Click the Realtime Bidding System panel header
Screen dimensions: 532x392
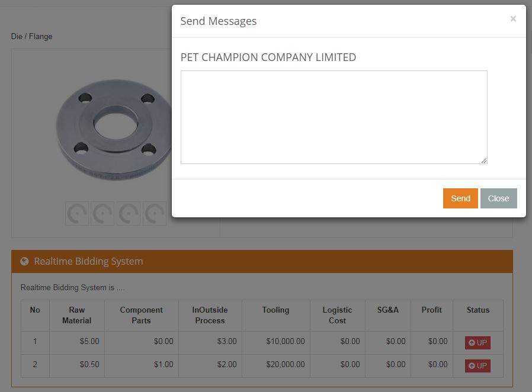pos(262,262)
